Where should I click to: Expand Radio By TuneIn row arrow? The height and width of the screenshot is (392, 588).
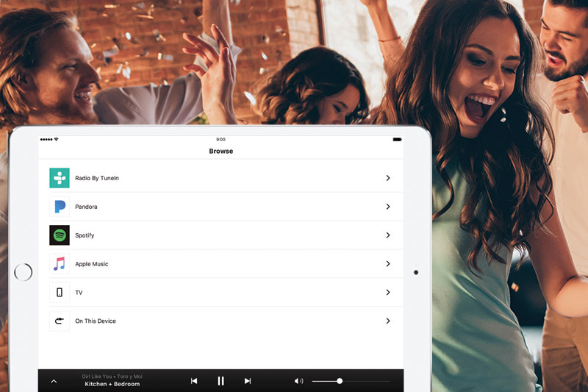[x=388, y=178]
